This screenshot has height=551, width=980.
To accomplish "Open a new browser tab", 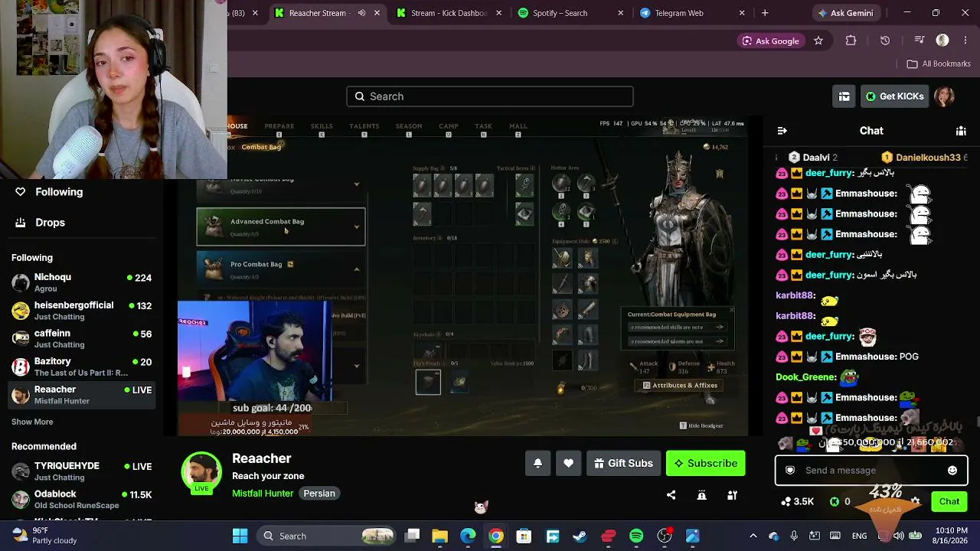I will point(765,13).
